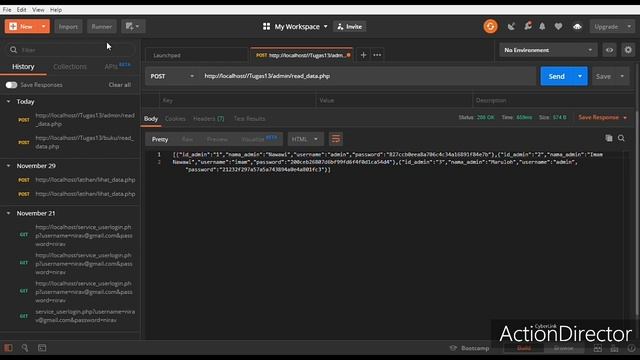
Task: Open the Runner button
Action: [102, 27]
